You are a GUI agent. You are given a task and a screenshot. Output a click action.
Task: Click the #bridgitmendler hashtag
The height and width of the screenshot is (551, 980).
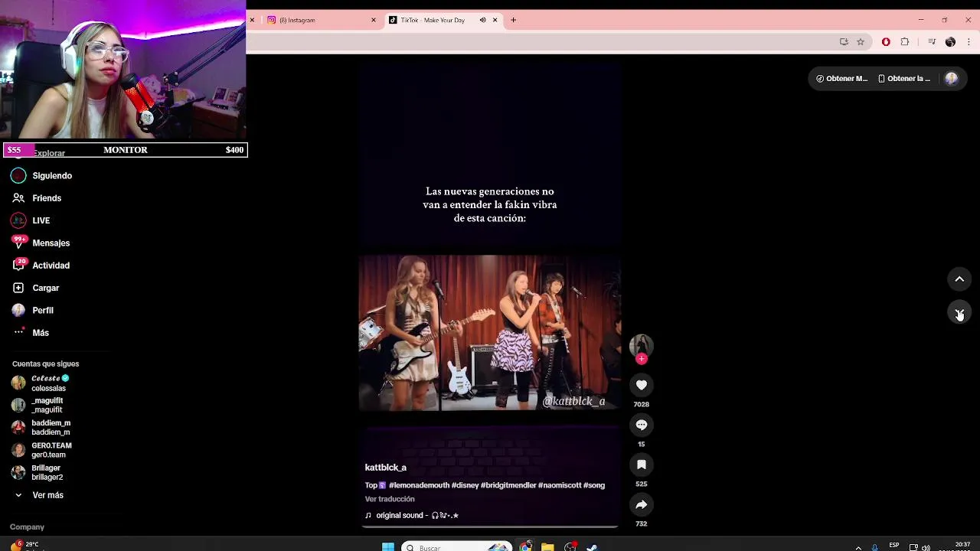(508, 485)
